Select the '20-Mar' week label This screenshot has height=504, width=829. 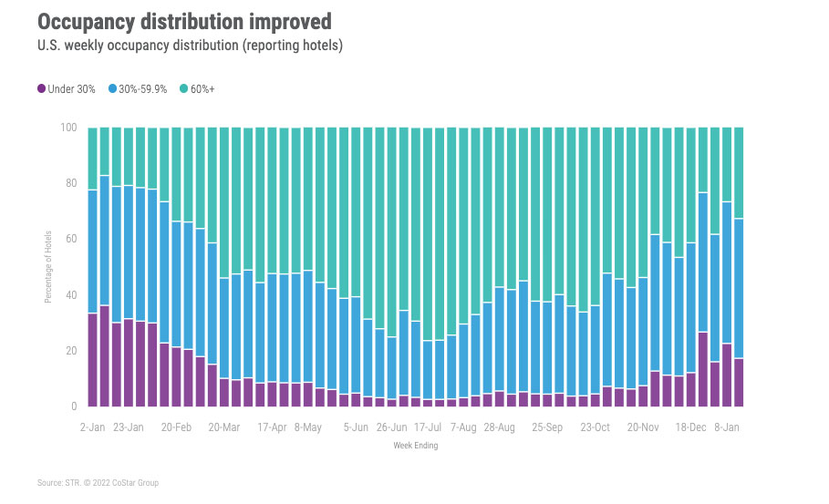(x=223, y=427)
